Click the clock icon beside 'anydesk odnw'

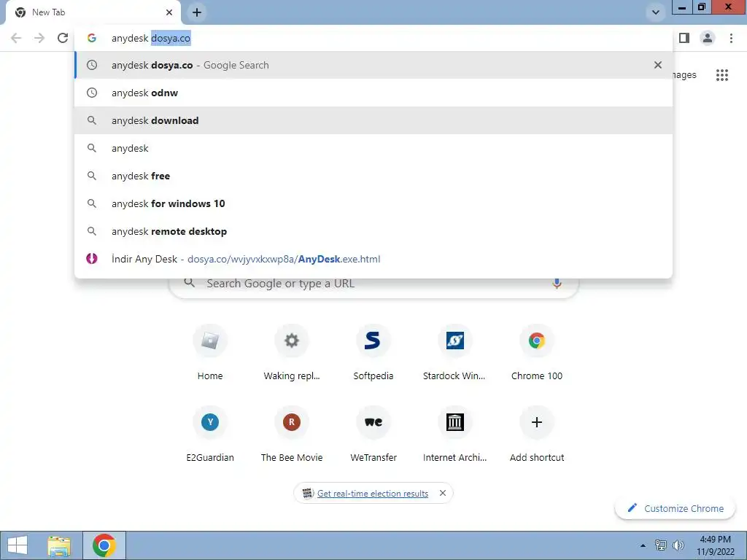click(92, 93)
